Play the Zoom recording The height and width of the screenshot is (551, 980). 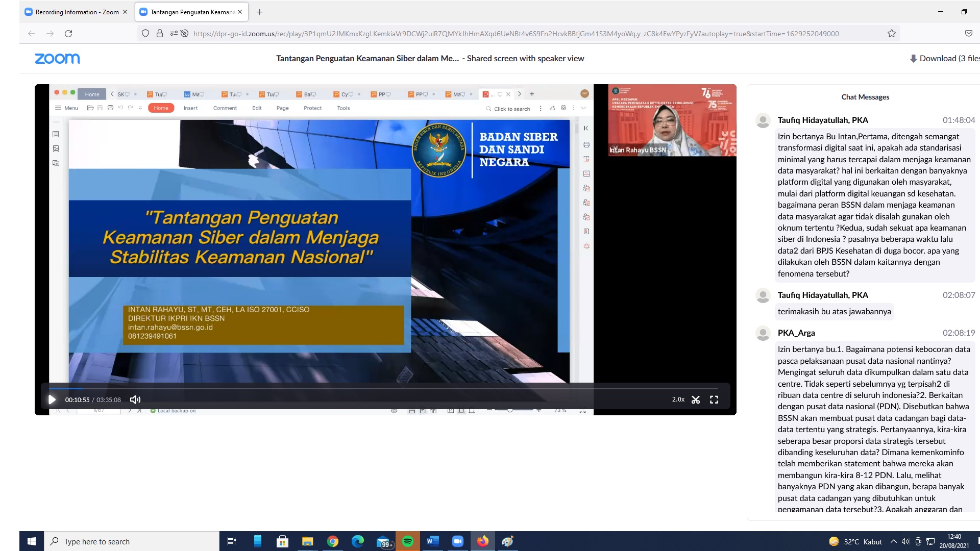tap(52, 399)
